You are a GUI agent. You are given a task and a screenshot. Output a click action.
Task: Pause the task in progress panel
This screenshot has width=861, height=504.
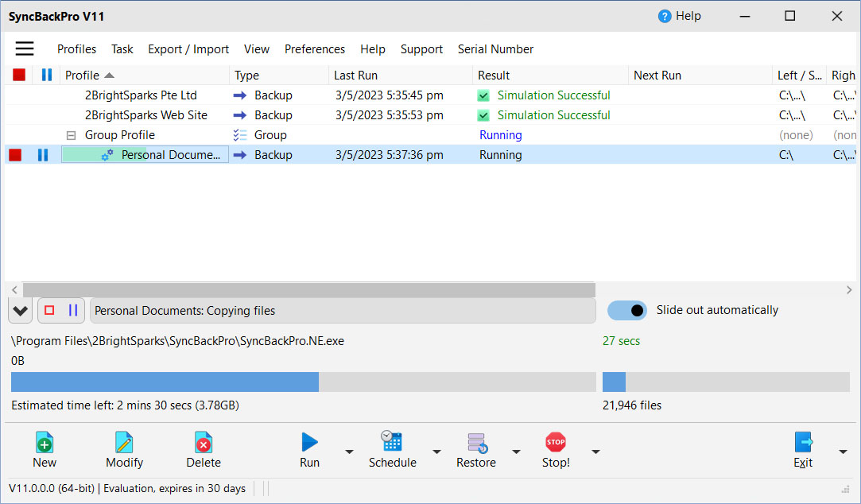point(73,310)
